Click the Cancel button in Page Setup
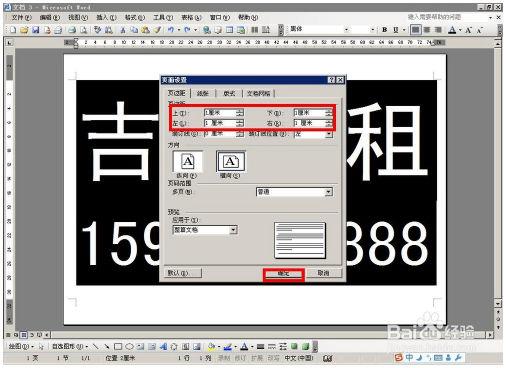Screen dimensions: 506x368 (x=323, y=273)
